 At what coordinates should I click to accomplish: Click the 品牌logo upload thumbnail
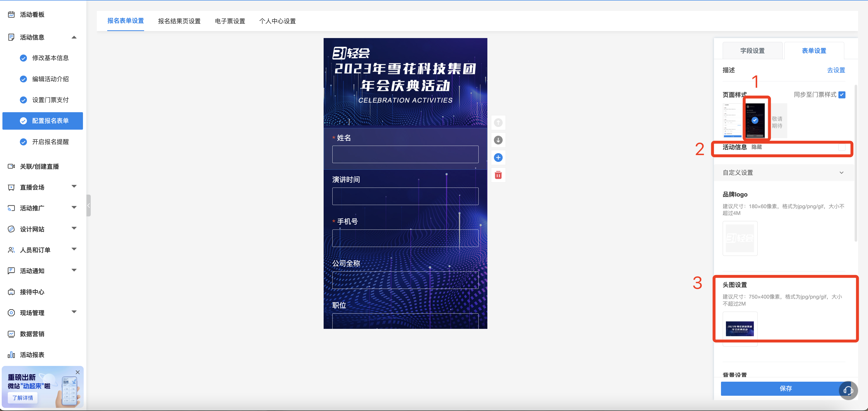(x=740, y=238)
